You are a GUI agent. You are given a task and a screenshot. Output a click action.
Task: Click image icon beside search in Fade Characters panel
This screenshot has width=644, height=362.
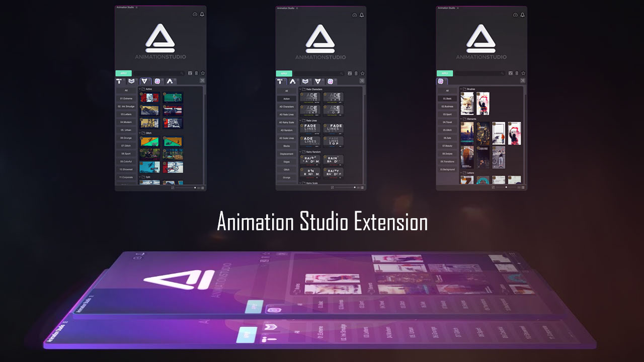[350, 73]
